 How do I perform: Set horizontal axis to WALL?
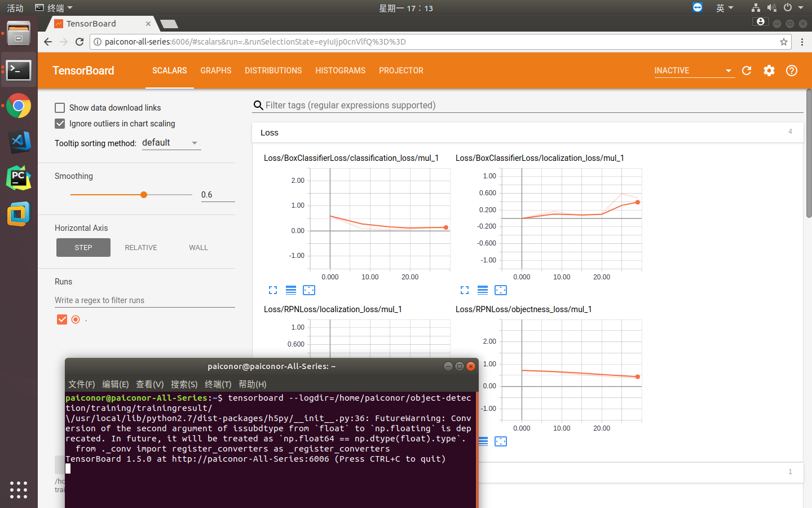[x=198, y=248]
